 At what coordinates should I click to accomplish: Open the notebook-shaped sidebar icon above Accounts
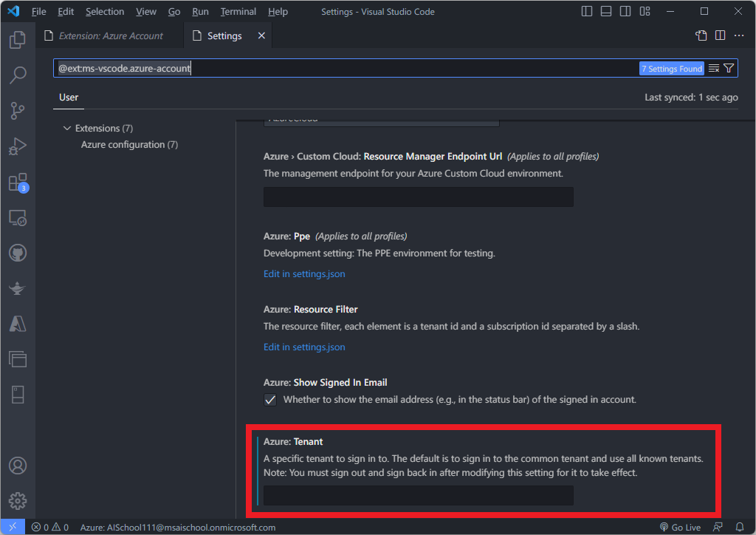[x=18, y=395]
